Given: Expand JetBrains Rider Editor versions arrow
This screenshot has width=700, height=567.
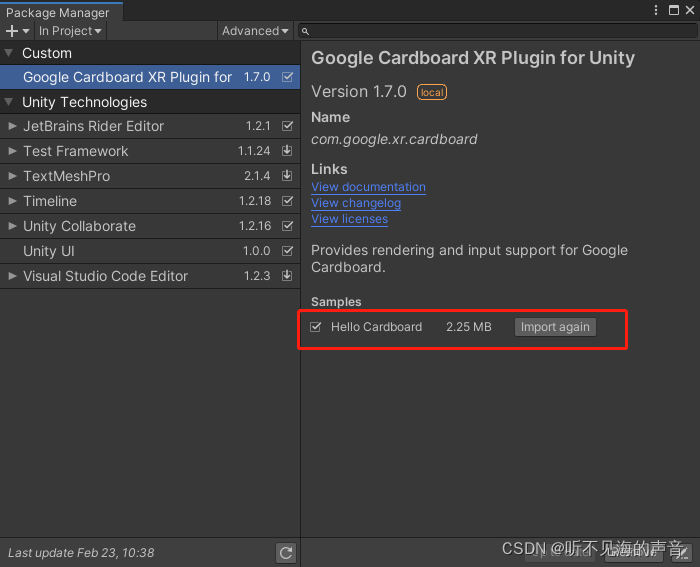Looking at the screenshot, I should pos(12,126).
